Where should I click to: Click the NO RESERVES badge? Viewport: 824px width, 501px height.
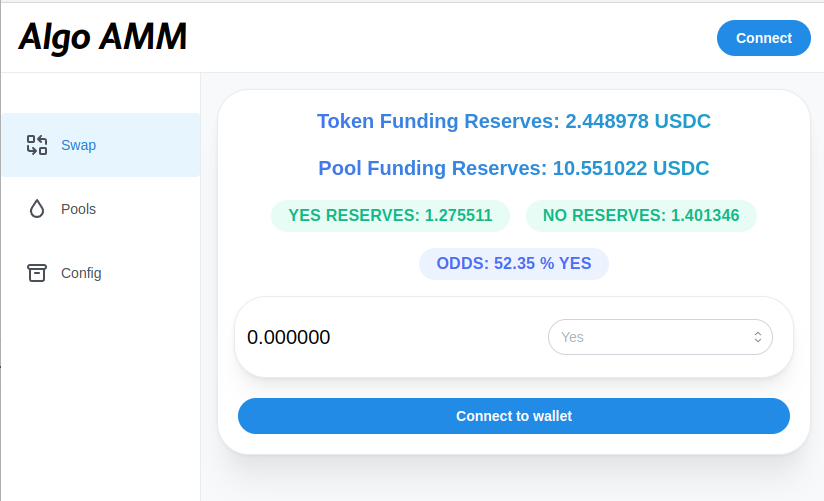coord(641,216)
